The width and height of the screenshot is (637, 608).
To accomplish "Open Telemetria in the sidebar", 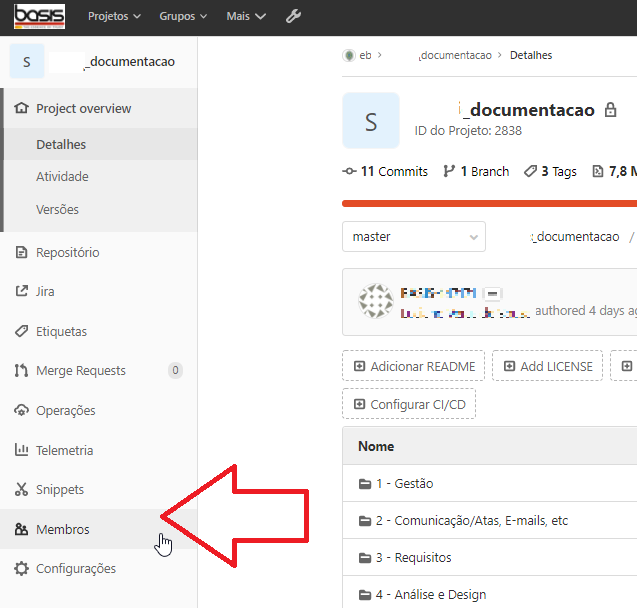I will click(x=64, y=450).
